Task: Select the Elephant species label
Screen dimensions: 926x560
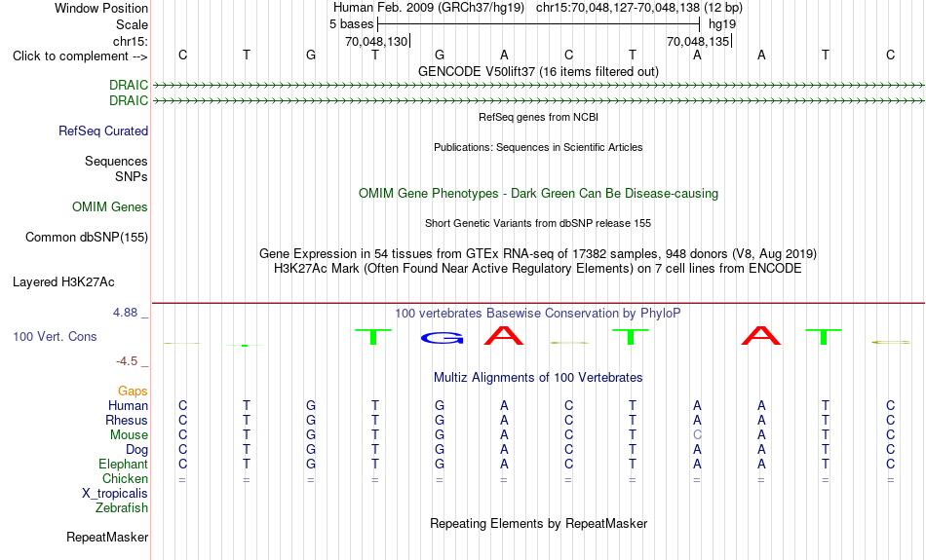Action: (x=124, y=464)
